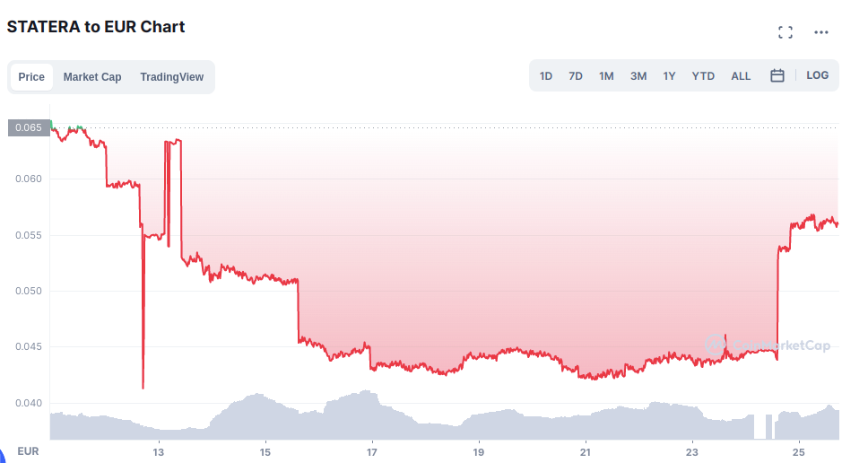The image size is (868, 463).
Task: Click the 0.065 price label marker
Action: 29,128
